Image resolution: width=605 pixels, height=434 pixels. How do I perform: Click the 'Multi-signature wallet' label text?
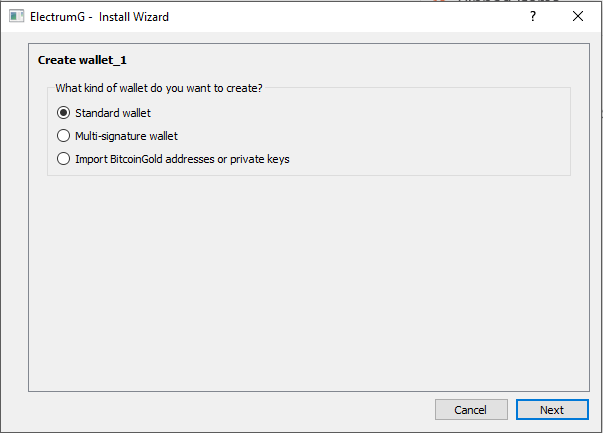(126, 136)
